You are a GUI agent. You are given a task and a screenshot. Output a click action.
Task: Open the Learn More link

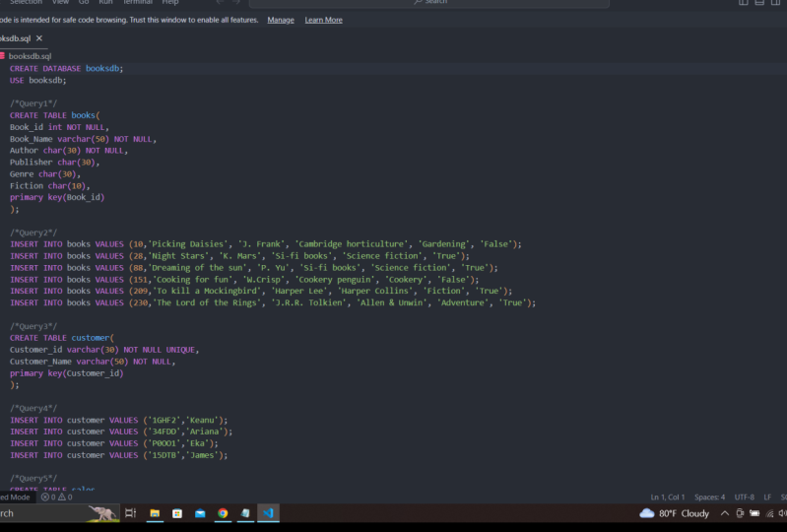point(323,20)
